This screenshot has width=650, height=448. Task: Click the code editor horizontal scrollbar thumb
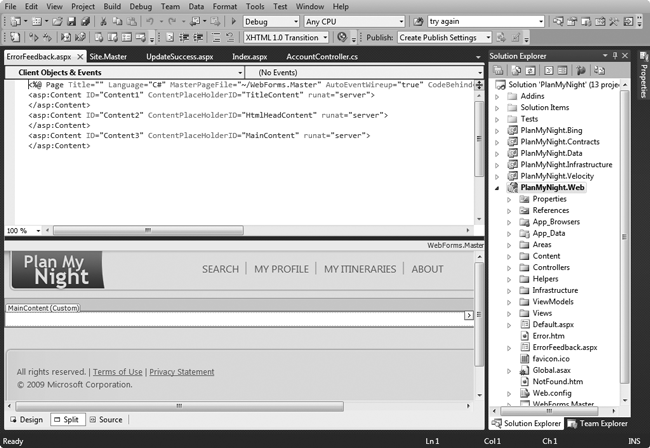[148, 230]
